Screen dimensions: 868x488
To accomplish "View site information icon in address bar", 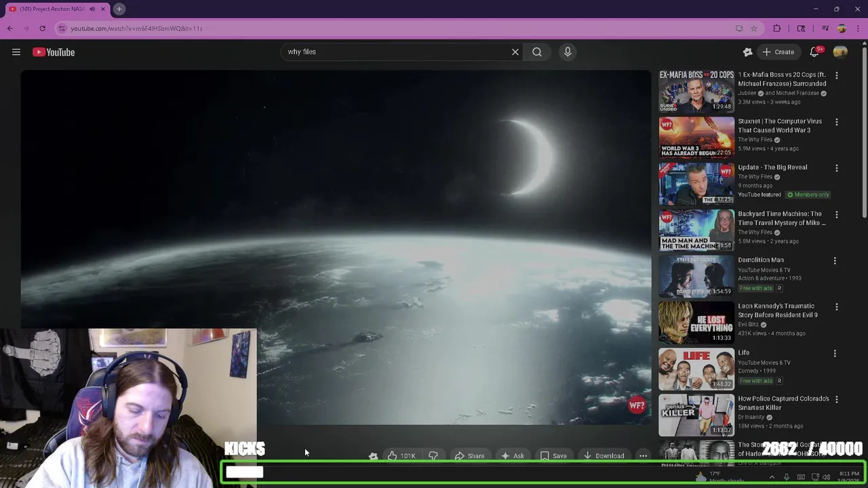I will (x=62, y=28).
